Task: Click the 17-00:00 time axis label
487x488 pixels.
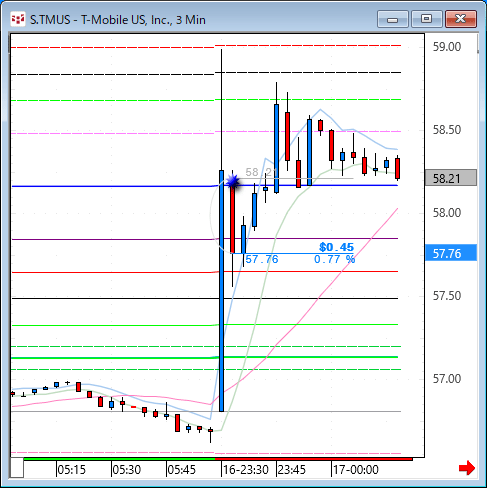Action: click(356, 470)
